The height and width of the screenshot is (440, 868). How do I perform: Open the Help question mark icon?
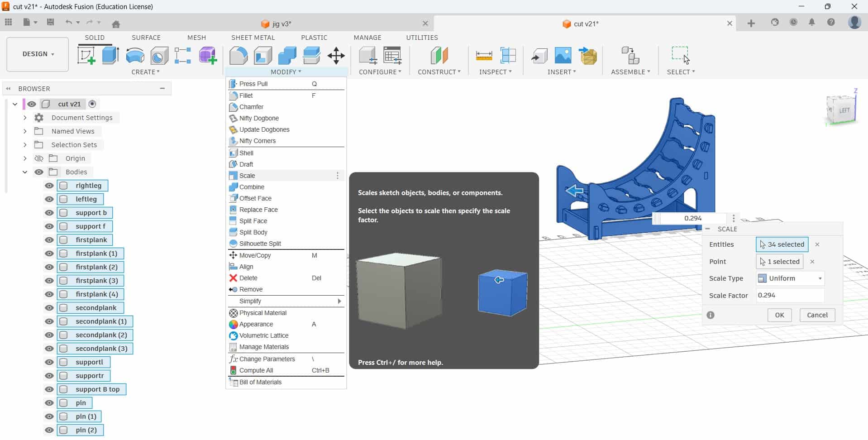click(831, 22)
